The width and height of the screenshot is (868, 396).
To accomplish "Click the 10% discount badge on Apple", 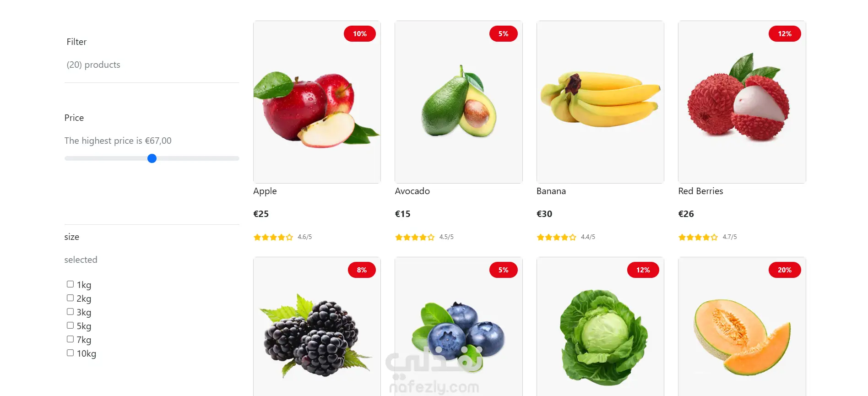I will click(360, 34).
